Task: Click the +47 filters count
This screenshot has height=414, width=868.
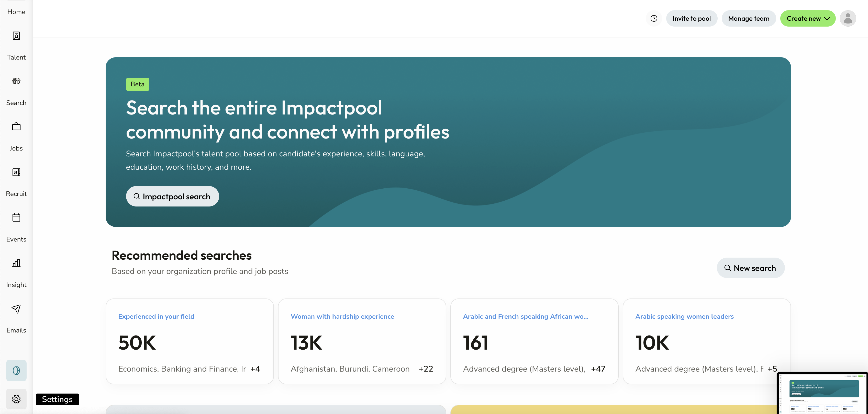Action: (598, 369)
